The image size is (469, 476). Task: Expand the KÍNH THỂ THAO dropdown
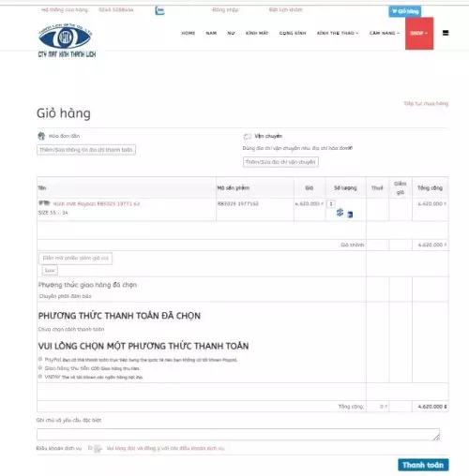point(338,33)
